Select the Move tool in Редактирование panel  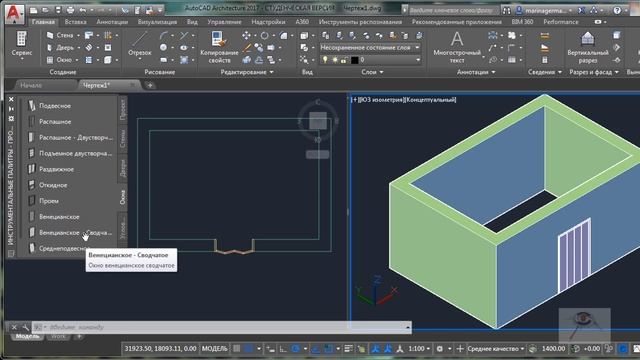[x=246, y=36]
